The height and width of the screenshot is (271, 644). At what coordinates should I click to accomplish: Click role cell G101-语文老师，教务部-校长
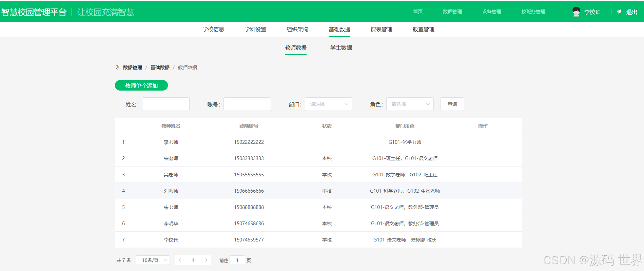(x=405, y=240)
